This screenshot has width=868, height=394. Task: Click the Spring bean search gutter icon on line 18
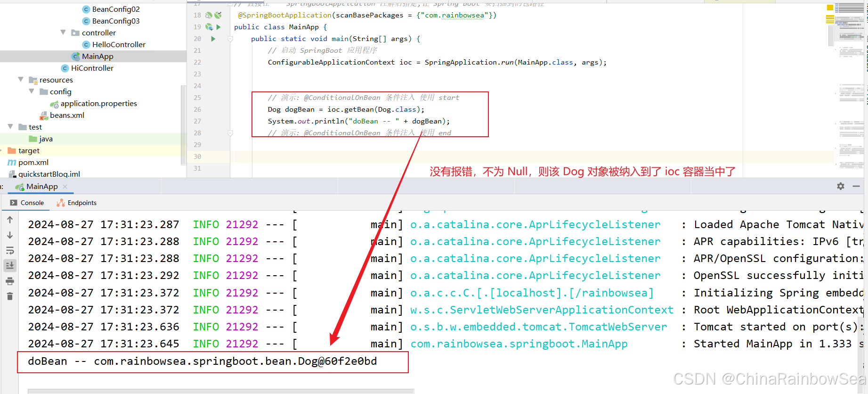pos(209,15)
